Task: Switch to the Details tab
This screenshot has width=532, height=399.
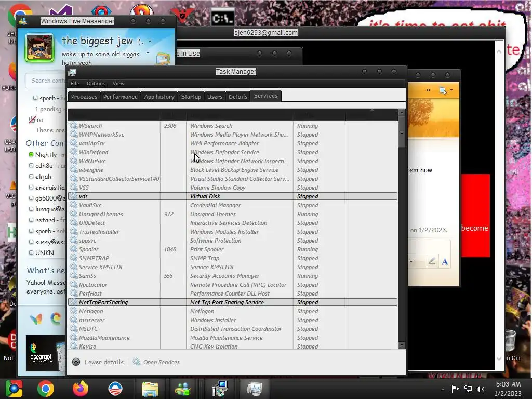Action: point(238,97)
